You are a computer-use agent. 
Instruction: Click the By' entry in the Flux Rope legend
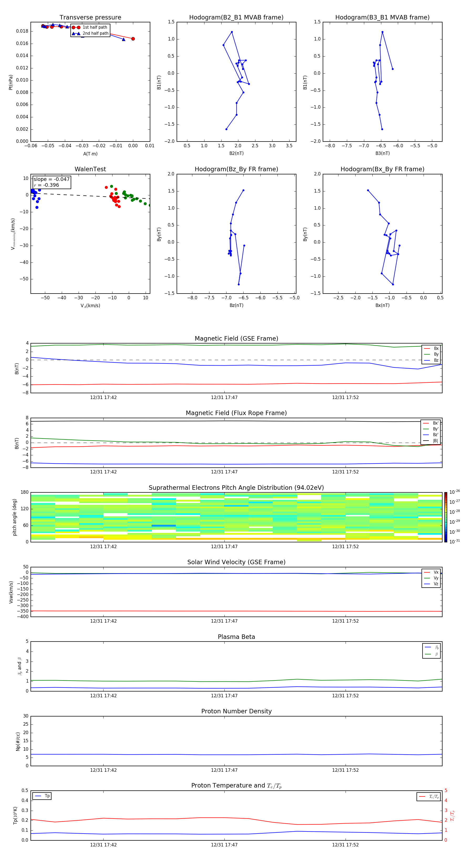tap(431, 429)
